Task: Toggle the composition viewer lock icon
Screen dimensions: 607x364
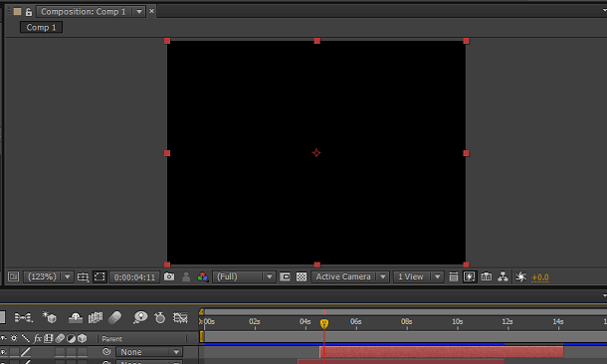Action: coord(28,12)
